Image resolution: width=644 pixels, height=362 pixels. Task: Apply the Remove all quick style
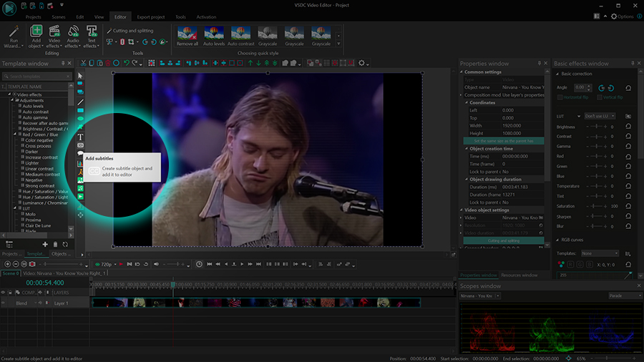coord(187,36)
